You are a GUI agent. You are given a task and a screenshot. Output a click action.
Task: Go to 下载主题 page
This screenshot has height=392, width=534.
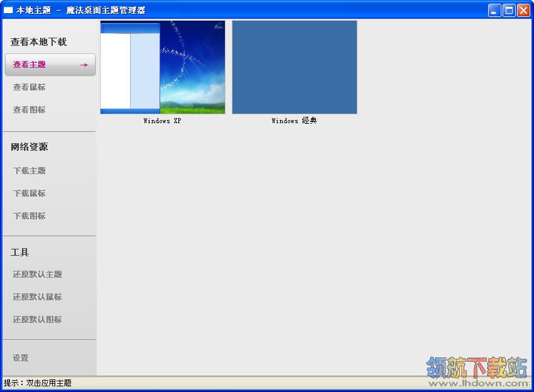tap(30, 171)
